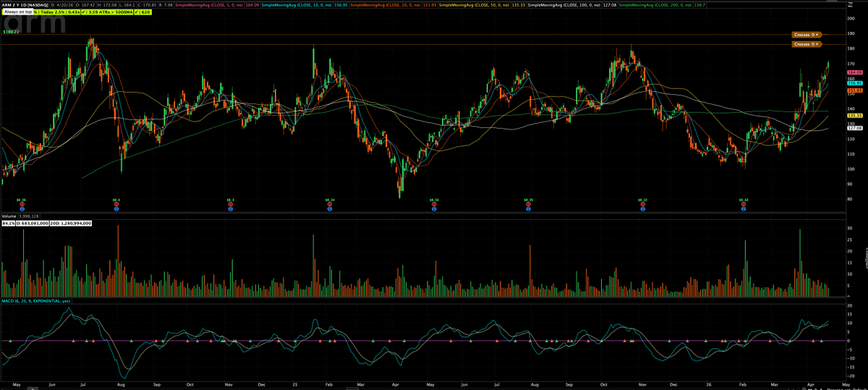The width and height of the screenshot is (868, 390).
Task: Click the '25' year label on time axis
Action: [x=297, y=384]
